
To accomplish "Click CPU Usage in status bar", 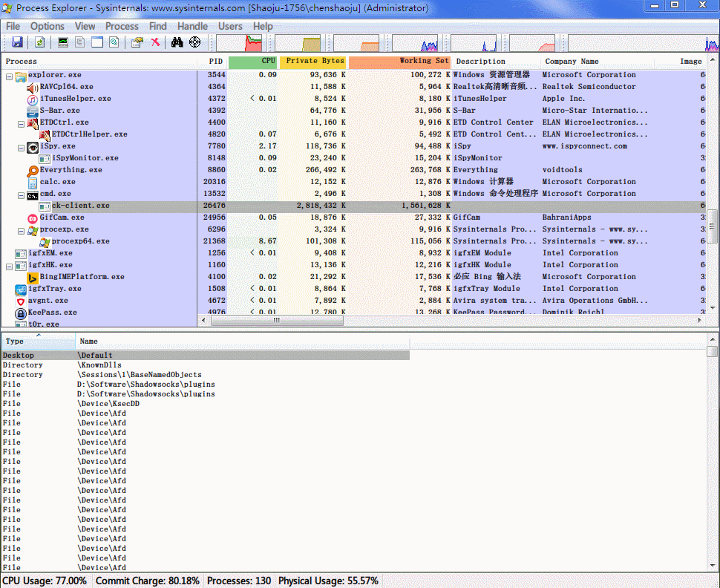I will click(45, 581).
